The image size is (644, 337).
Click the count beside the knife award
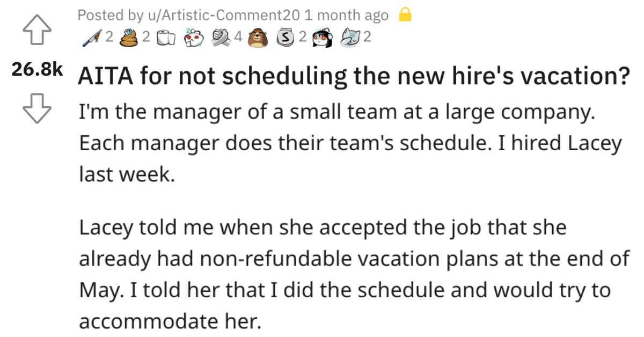coord(109,38)
